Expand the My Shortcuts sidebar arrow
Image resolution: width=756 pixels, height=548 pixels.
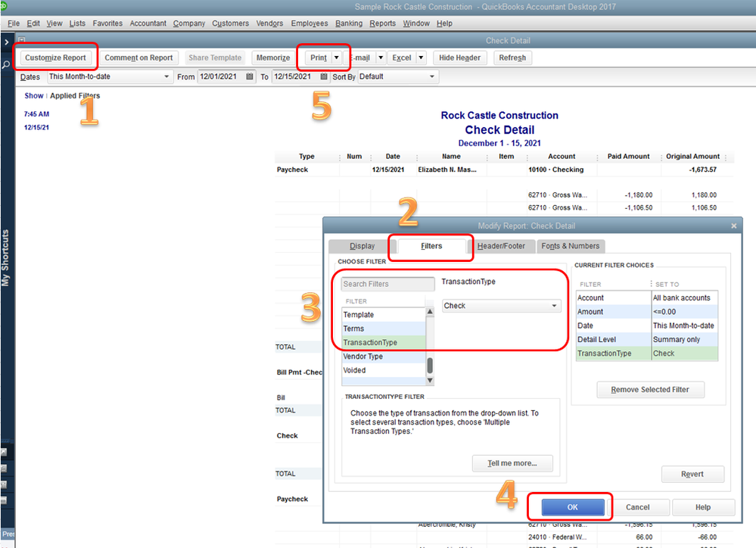[6, 42]
